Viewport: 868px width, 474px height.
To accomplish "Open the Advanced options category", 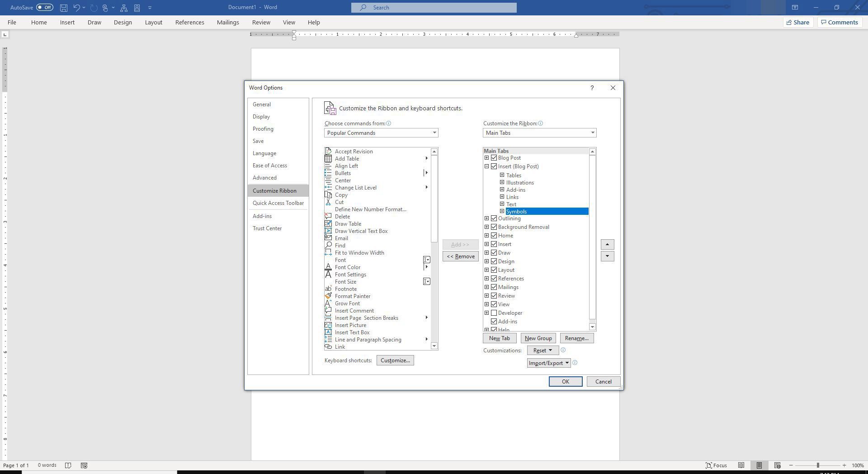I will tap(278, 178).
